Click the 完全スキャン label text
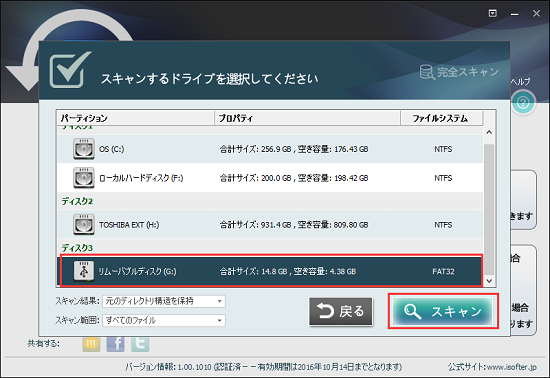The width and height of the screenshot is (550, 378). click(x=468, y=72)
